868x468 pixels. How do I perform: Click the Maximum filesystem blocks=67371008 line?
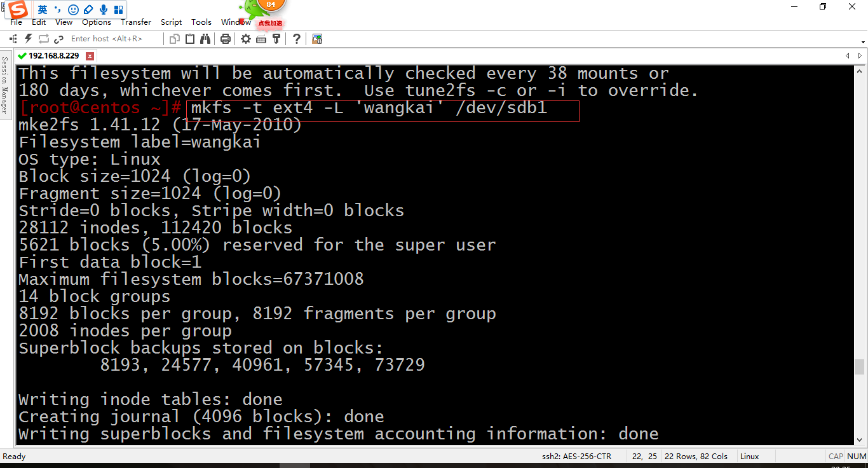tap(191, 279)
